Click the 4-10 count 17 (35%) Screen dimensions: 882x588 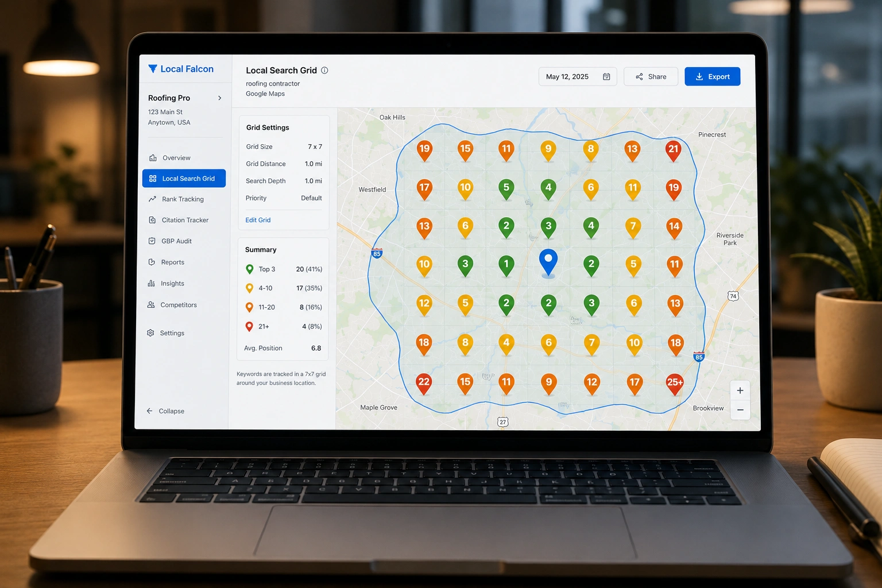(x=309, y=288)
